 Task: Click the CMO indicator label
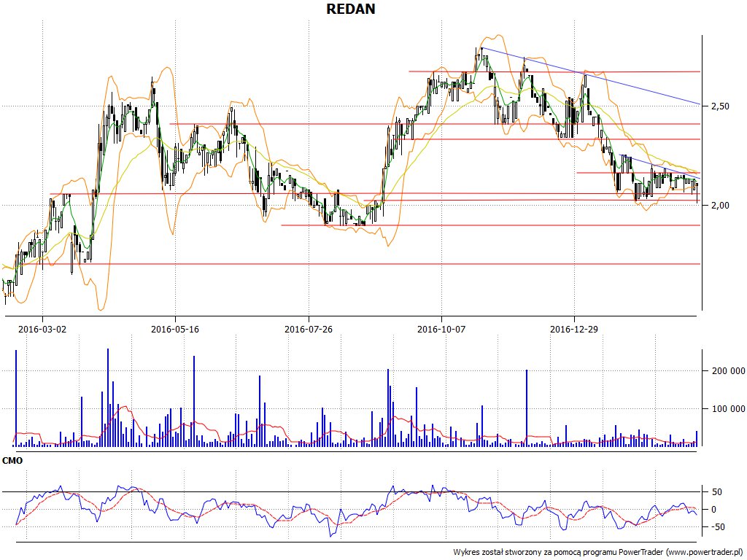12,461
